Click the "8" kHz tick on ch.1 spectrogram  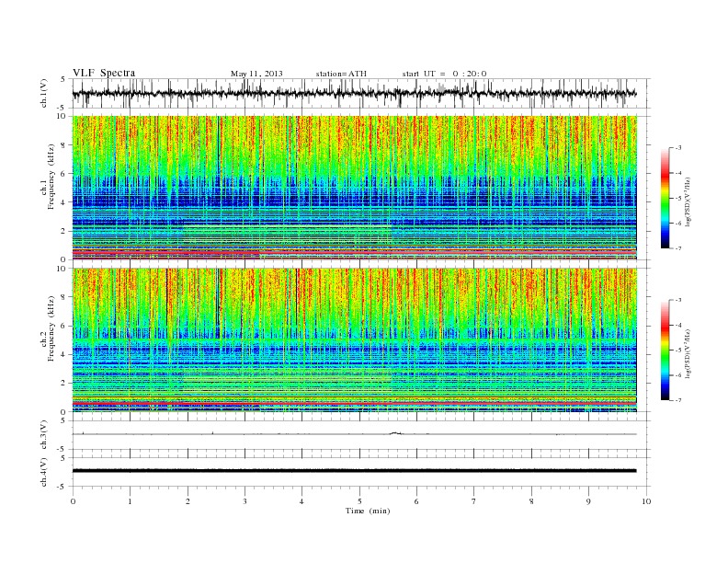64,145
